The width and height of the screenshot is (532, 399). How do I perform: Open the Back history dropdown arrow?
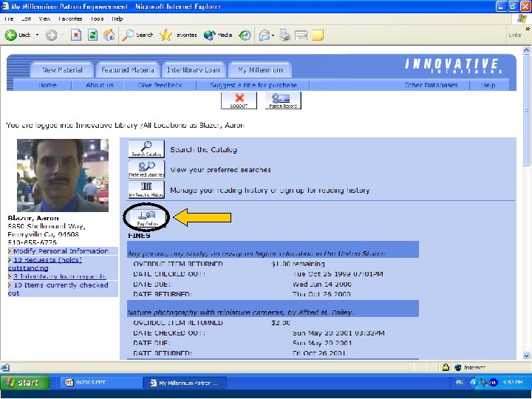38,35
